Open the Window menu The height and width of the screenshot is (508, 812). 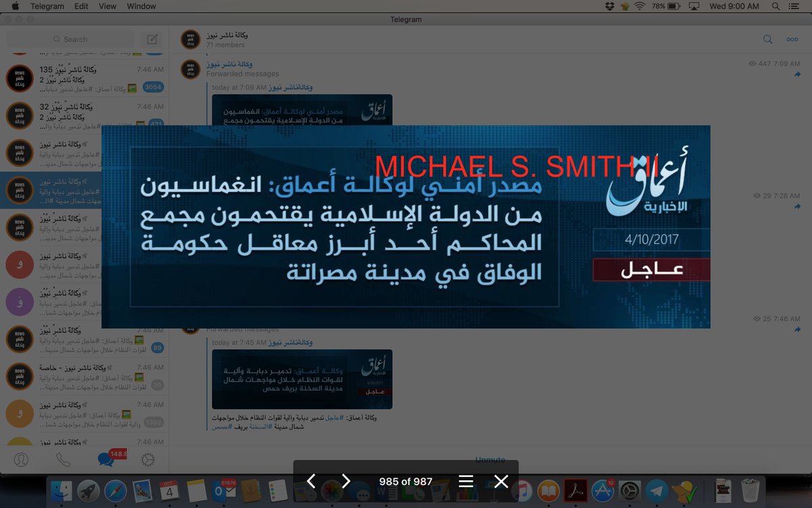click(x=141, y=6)
